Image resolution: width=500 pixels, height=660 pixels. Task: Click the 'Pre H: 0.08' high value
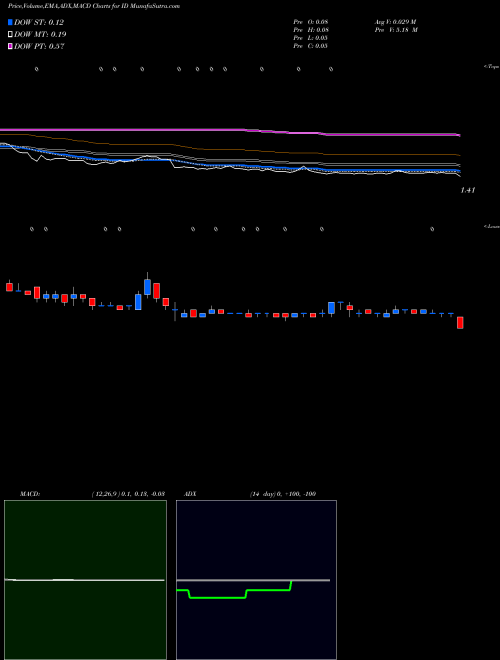click(311, 30)
